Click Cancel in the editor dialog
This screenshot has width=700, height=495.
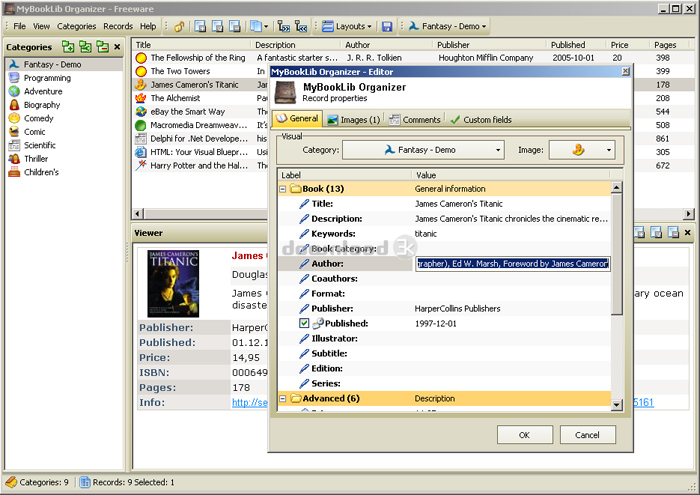tap(588, 435)
